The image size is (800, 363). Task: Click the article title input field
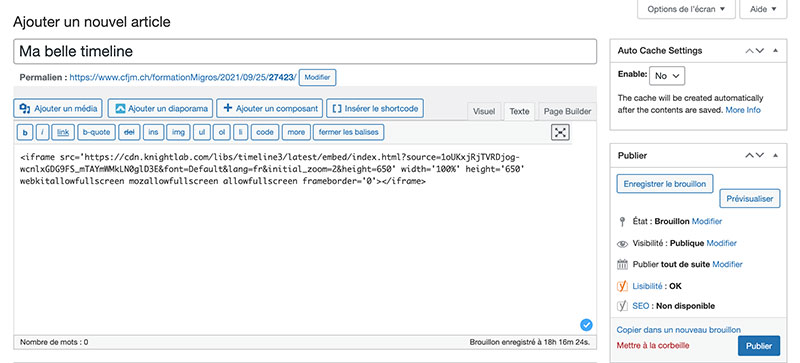[x=305, y=51]
